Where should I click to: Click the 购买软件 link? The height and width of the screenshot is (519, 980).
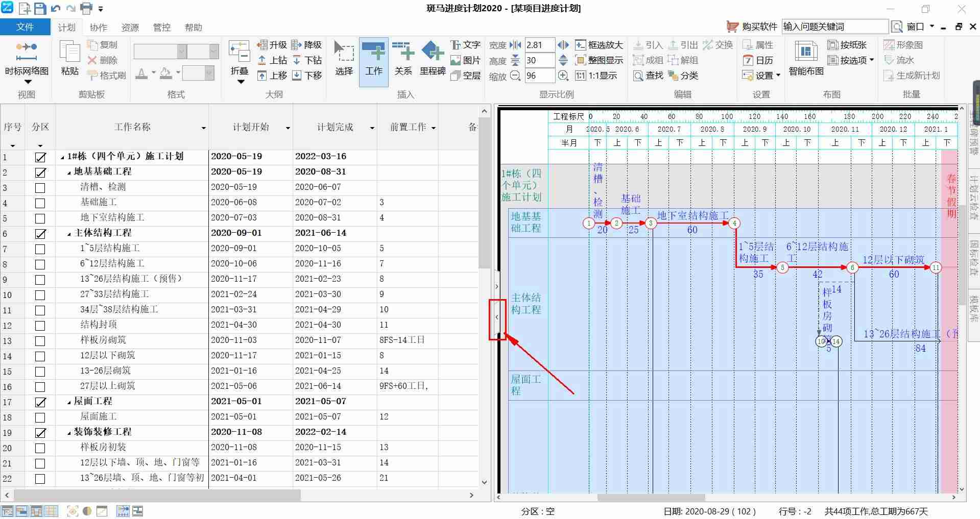(x=752, y=27)
